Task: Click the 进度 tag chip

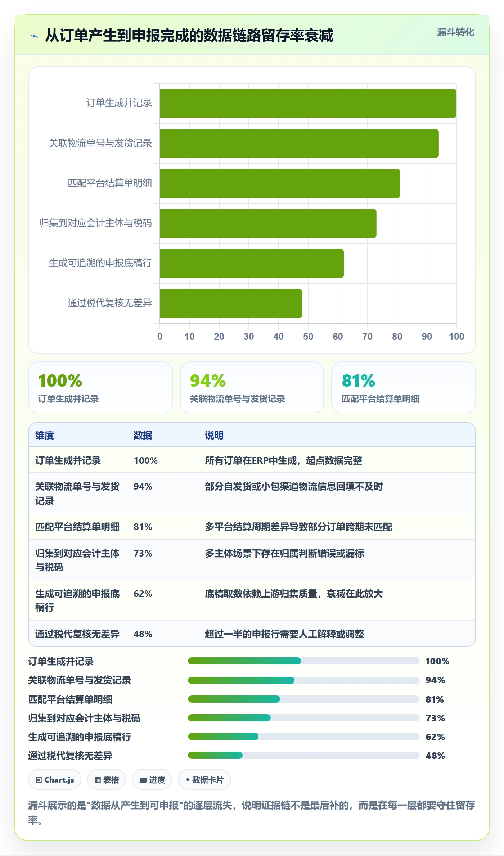Action: [152, 780]
